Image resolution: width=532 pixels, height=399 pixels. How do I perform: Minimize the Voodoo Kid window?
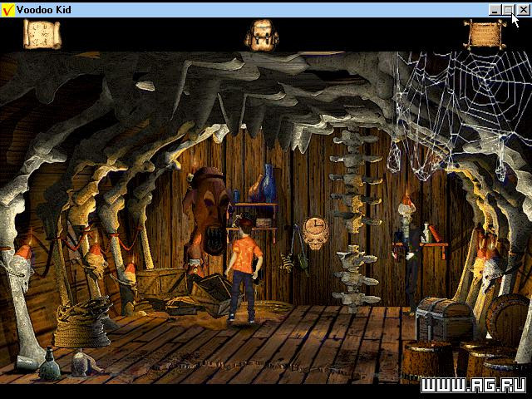495,10
